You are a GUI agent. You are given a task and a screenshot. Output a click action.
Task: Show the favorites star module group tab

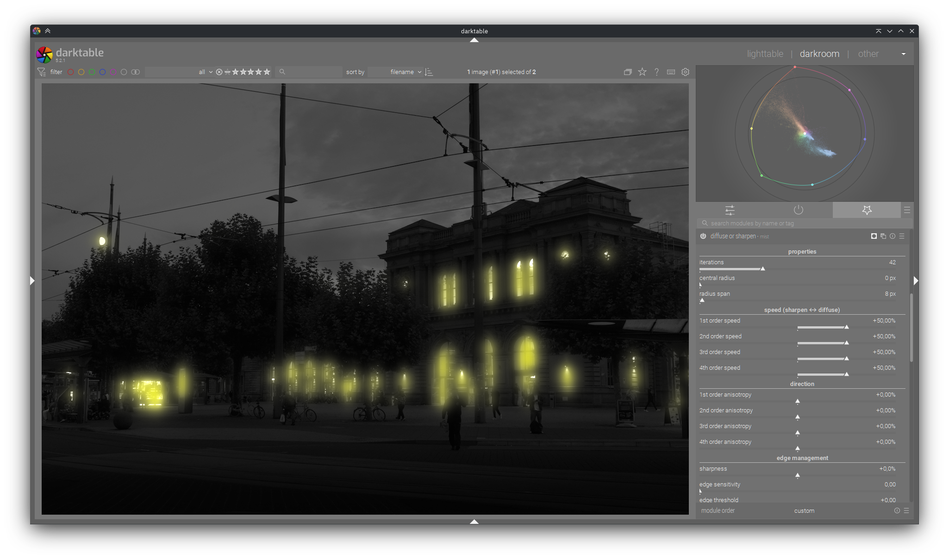point(867,210)
